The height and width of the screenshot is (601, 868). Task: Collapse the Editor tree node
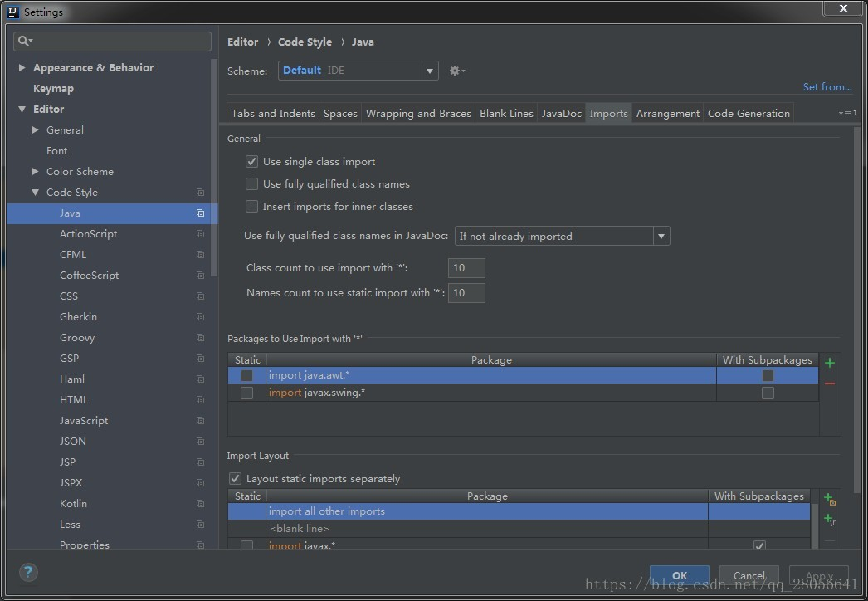click(22, 109)
